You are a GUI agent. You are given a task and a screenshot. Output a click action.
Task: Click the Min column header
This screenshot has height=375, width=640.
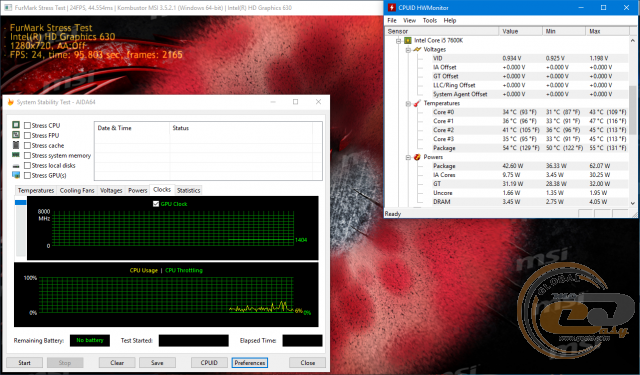564,31
